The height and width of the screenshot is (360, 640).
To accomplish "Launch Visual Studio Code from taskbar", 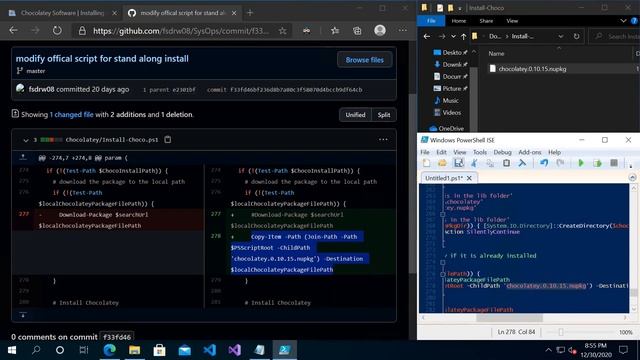I will coord(209,350).
